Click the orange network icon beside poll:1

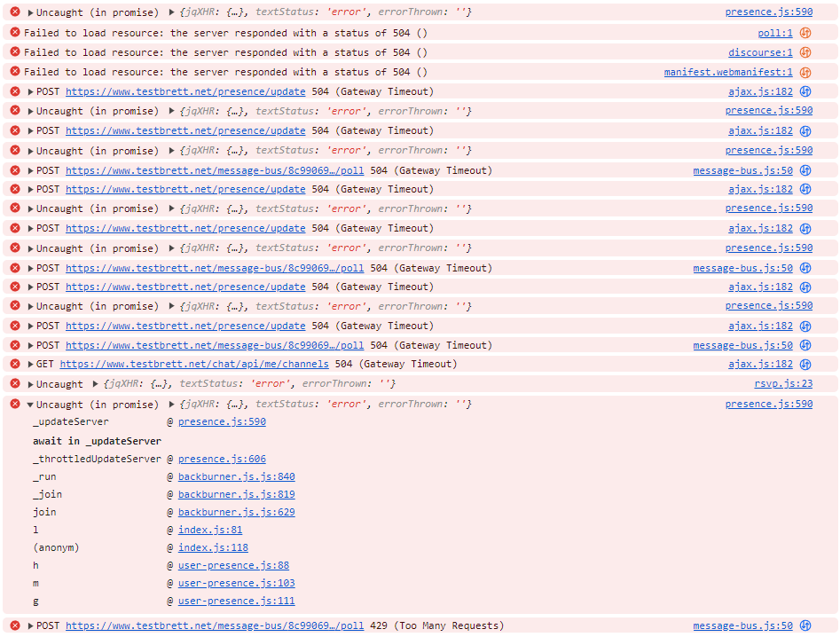(805, 33)
